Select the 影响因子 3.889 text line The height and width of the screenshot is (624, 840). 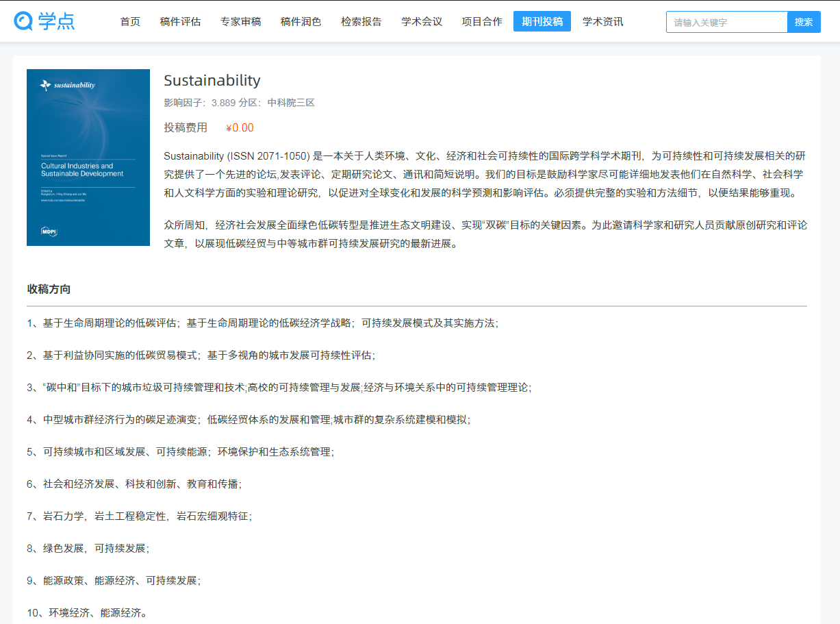coord(239,103)
